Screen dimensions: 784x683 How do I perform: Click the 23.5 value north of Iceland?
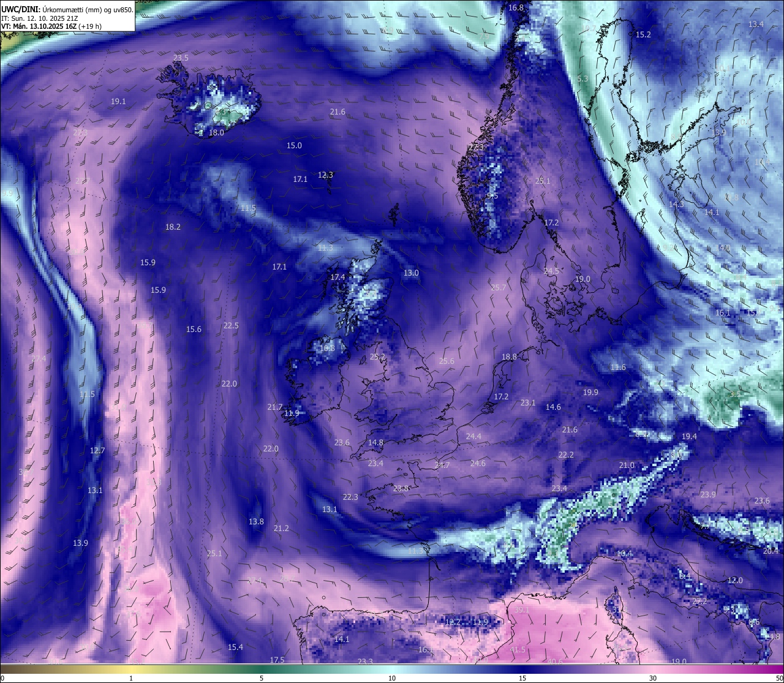point(181,58)
